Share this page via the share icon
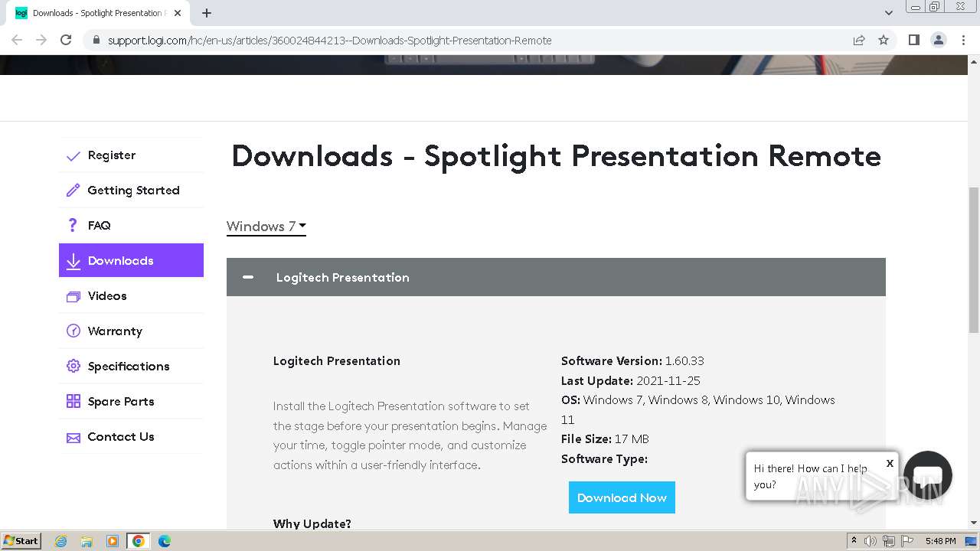Image resolution: width=980 pixels, height=551 pixels. [859, 40]
